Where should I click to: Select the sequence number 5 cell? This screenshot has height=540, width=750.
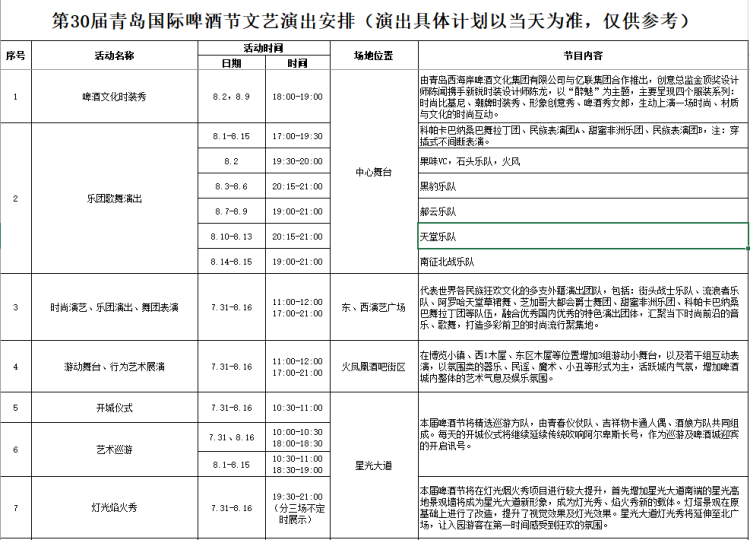point(16,408)
